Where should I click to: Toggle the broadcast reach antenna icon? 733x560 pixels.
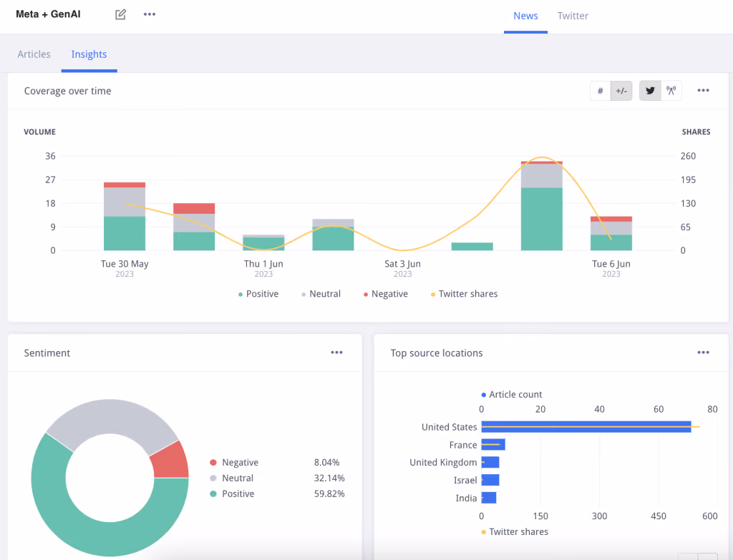671,91
